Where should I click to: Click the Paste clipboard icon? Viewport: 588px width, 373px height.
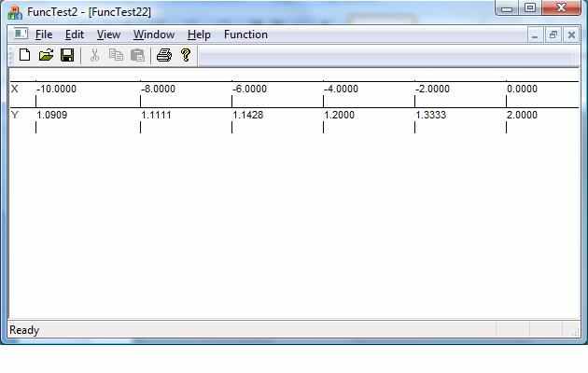pyautogui.click(x=137, y=55)
